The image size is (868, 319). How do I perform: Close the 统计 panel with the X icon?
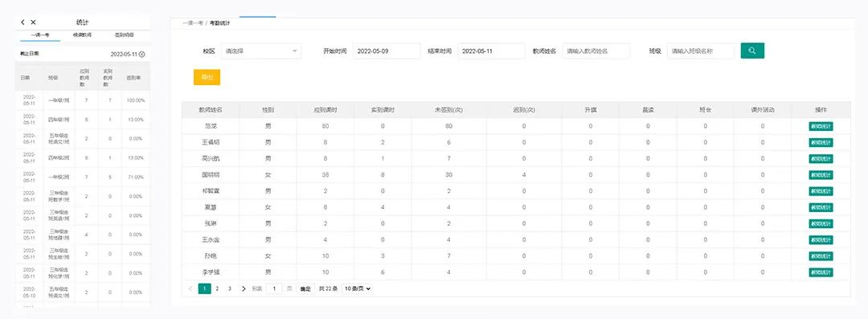point(33,22)
